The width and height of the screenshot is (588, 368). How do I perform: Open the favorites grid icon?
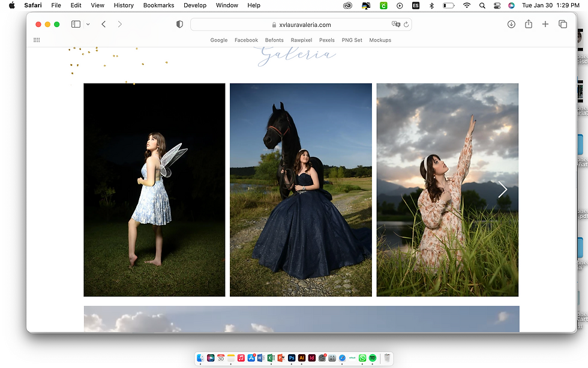[x=37, y=40]
